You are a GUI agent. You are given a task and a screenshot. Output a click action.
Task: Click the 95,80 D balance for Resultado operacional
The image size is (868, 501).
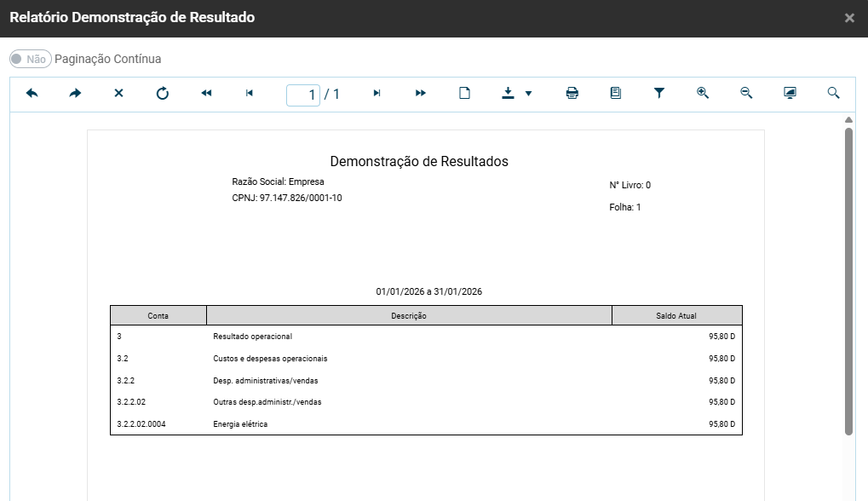coord(721,337)
